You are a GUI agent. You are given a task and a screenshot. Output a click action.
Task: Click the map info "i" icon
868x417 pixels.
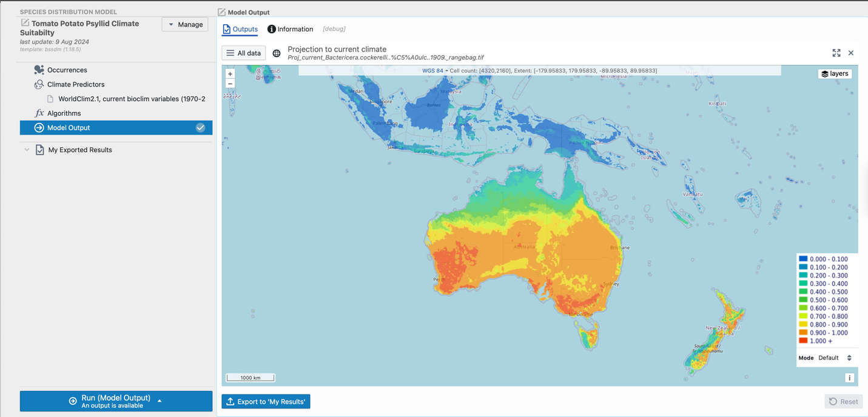pos(849,378)
